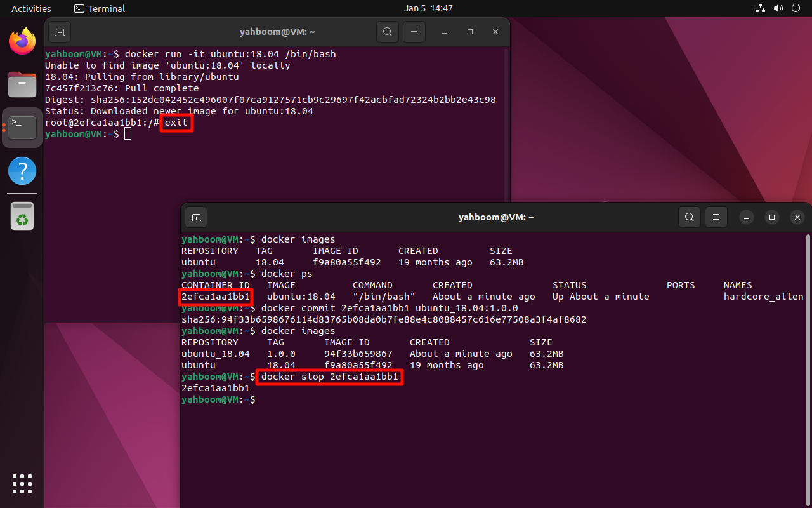Click the sha256:94f33b output line
The width and height of the screenshot is (812, 508).
pyautogui.click(x=384, y=319)
